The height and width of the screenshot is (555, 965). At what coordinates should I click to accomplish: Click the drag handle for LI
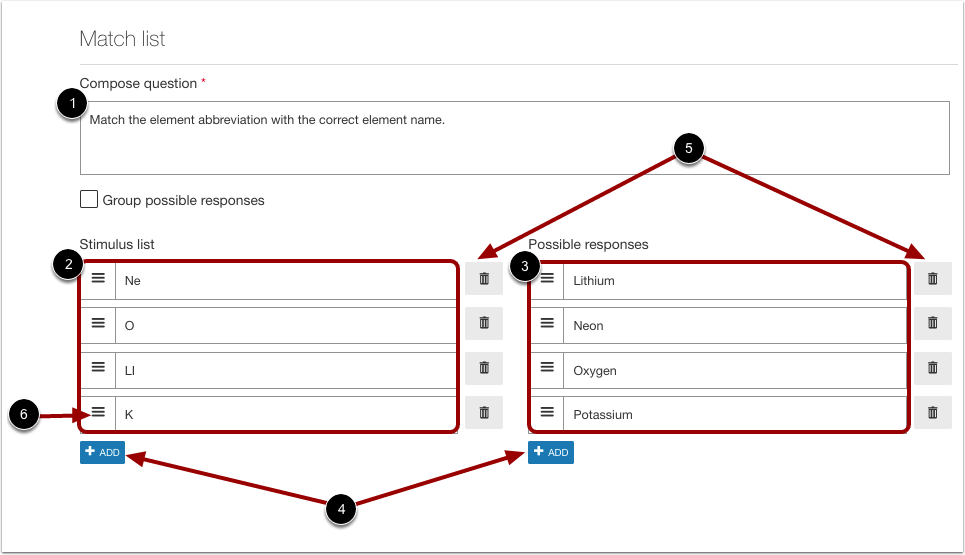pyautogui.click(x=98, y=367)
